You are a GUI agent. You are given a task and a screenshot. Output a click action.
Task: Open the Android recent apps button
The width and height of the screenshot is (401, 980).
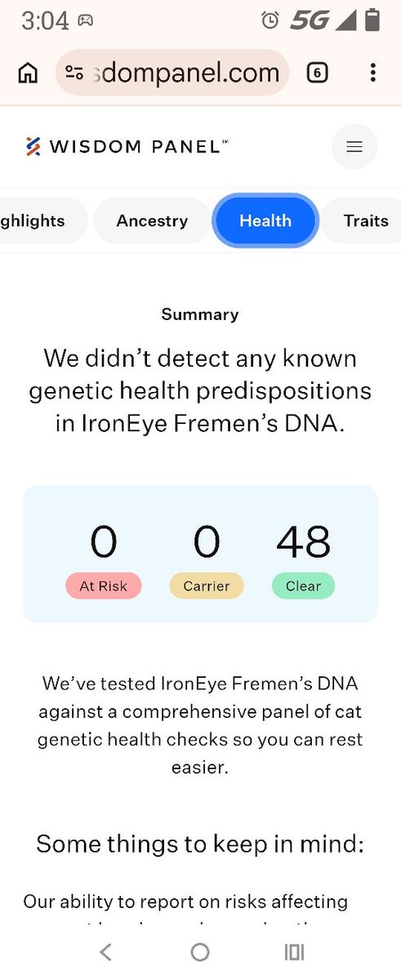pos(294,951)
